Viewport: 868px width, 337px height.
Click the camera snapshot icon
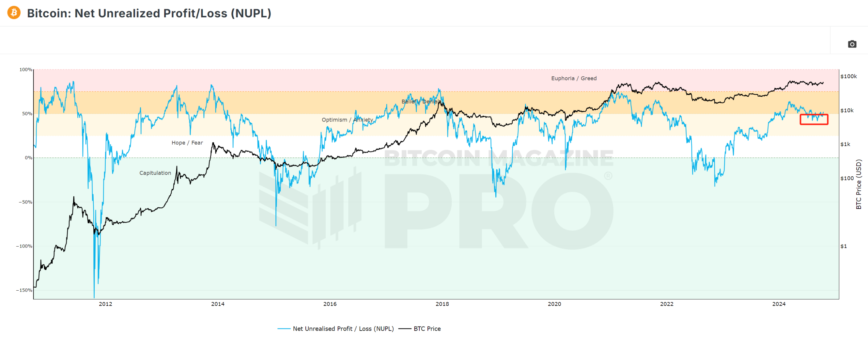(852, 44)
